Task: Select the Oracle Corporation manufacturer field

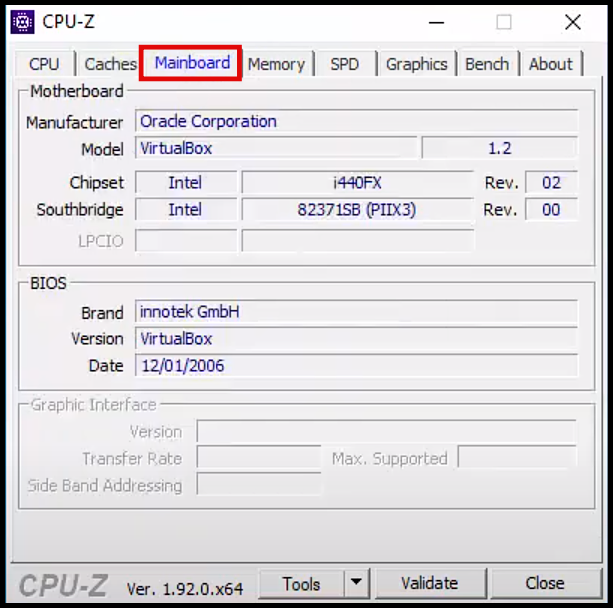Action: click(356, 121)
